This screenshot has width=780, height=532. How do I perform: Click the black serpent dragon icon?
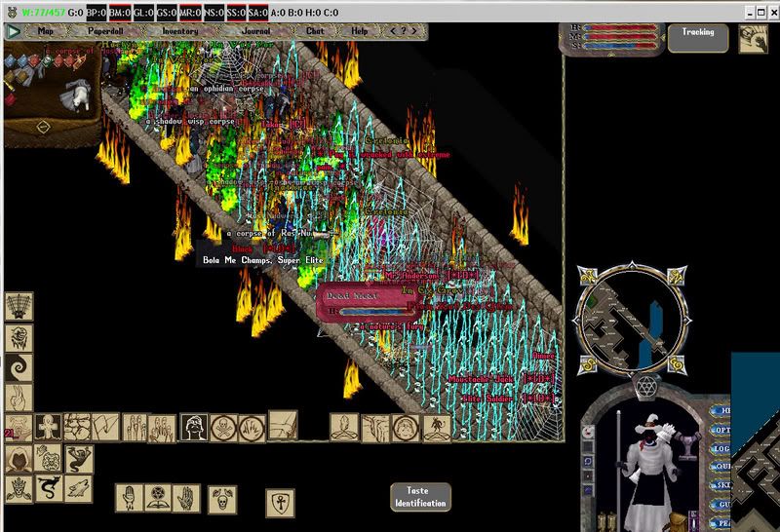click(49, 488)
